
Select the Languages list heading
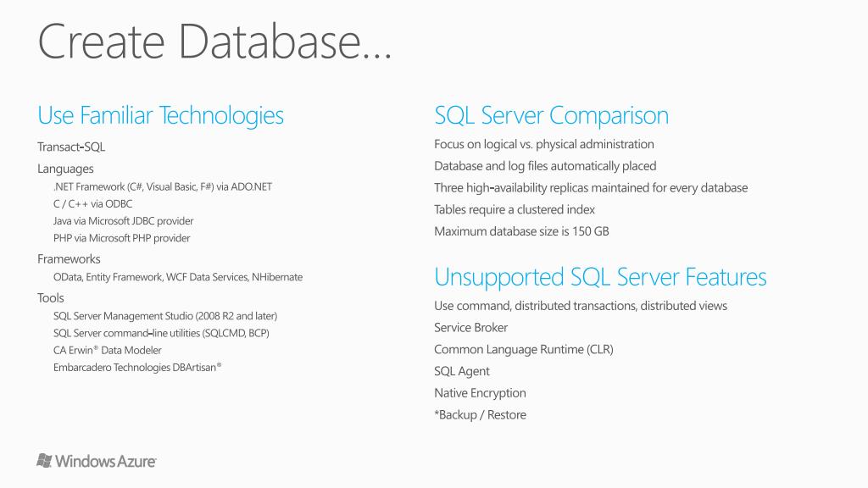(65, 169)
